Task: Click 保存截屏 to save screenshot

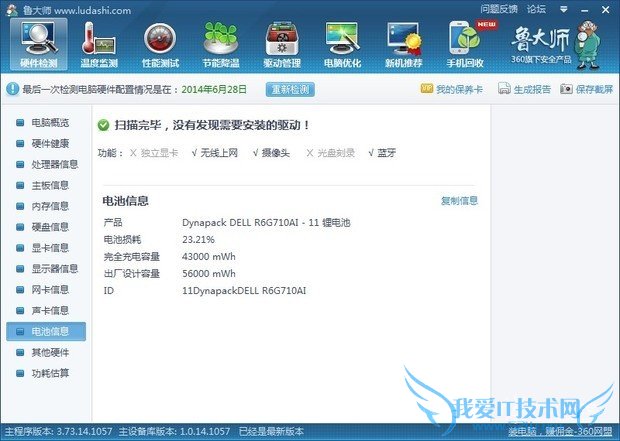Action: tap(586, 89)
